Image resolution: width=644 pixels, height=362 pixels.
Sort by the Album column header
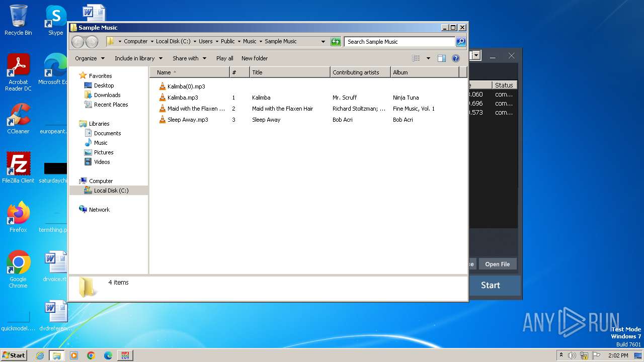(425, 72)
